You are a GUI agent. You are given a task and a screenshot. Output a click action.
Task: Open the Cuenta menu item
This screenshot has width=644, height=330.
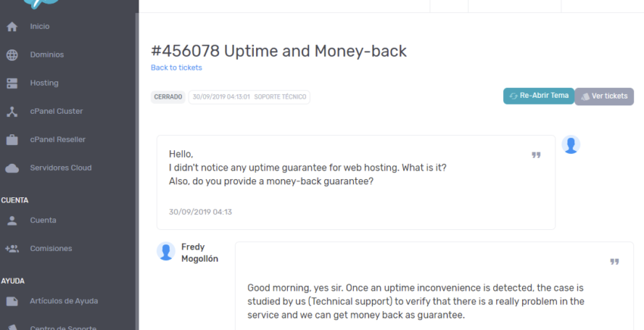pyautogui.click(x=43, y=220)
